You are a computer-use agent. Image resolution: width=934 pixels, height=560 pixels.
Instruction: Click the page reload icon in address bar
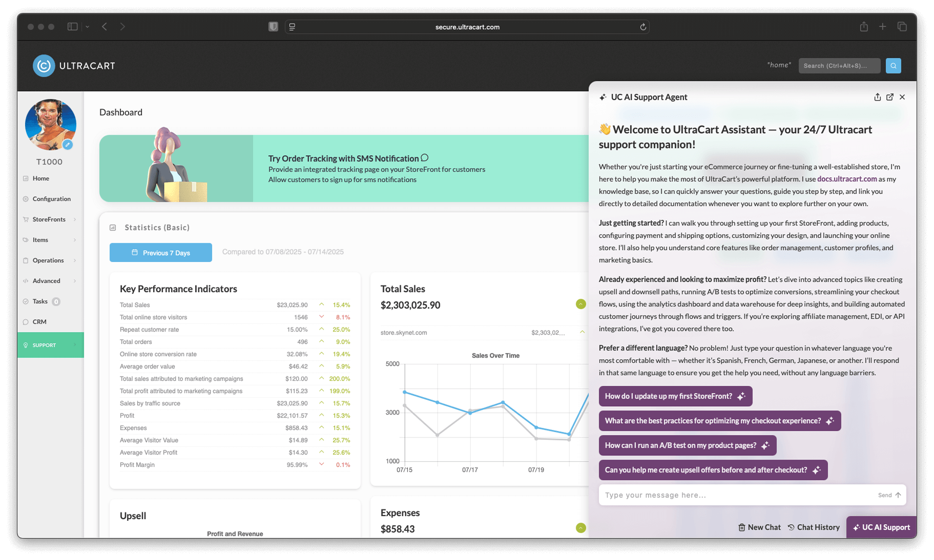[x=643, y=27]
